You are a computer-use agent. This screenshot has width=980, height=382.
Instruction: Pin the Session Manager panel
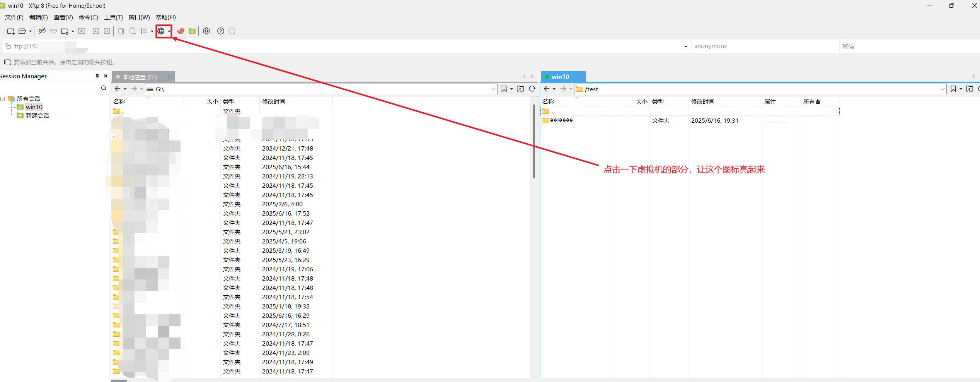pyautogui.click(x=97, y=76)
